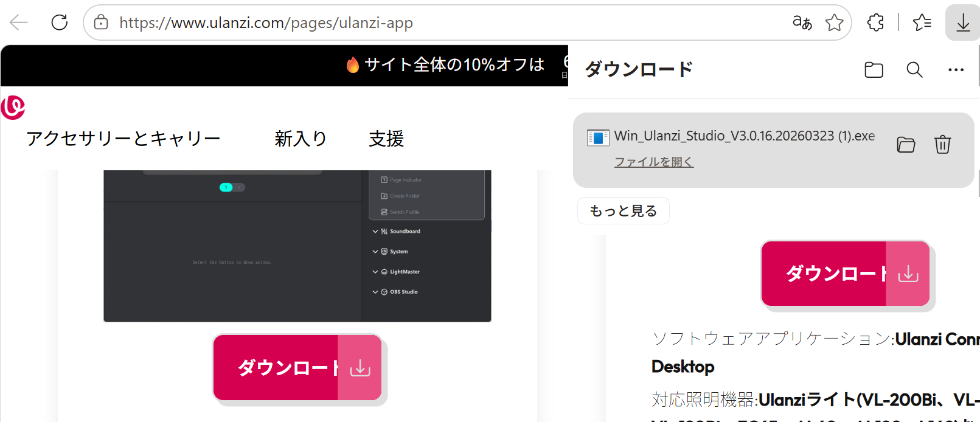The width and height of the screenshot is (980, 422).
Task: Open the アクセサリーとキャリー menu
Action: tap(123, 139)
